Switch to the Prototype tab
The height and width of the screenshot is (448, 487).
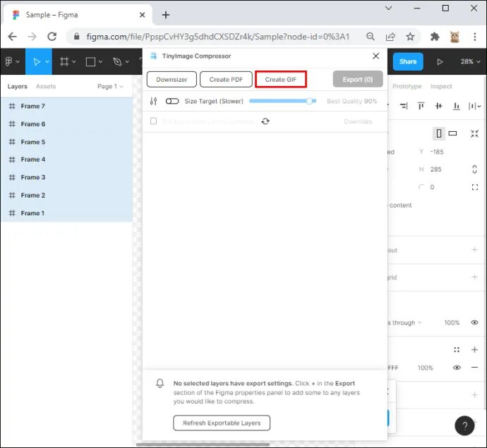tap(407, 86)
